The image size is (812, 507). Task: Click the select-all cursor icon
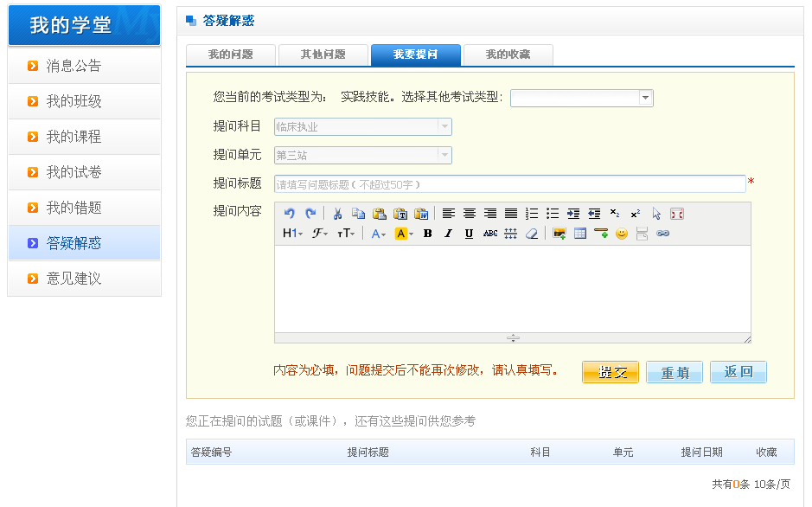[x=656, y=214]
